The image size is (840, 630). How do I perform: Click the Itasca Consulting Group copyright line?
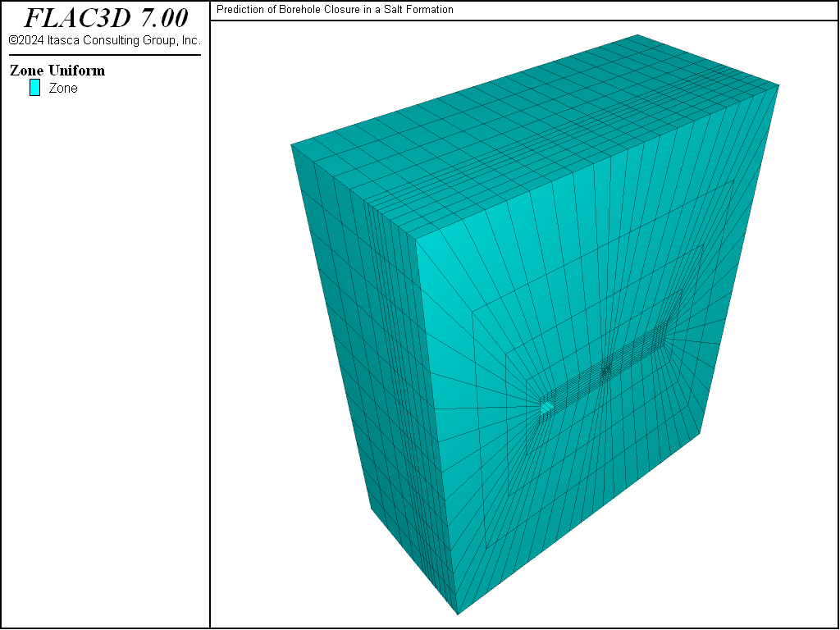tap(104, 41)
